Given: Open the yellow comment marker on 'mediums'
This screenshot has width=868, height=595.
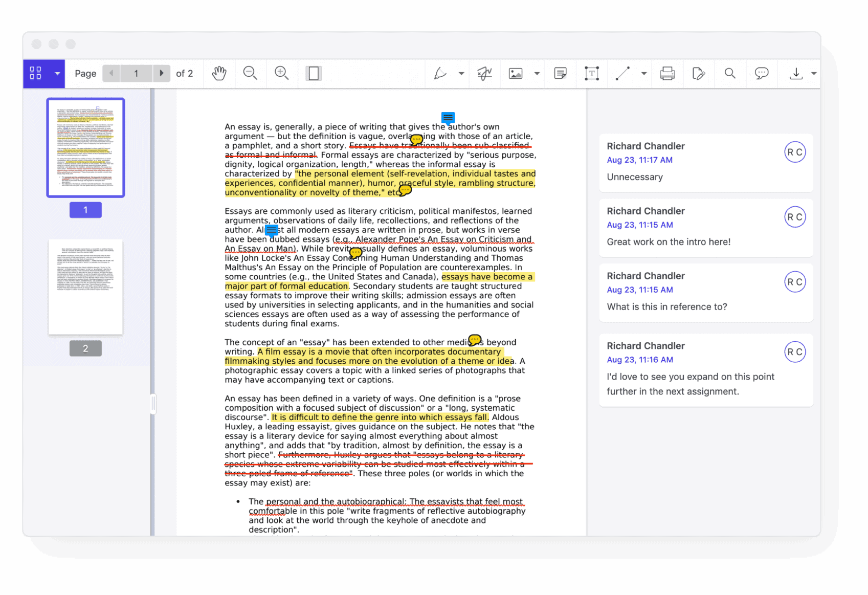Looking at the screenshot, I should (x=475, y=339).
